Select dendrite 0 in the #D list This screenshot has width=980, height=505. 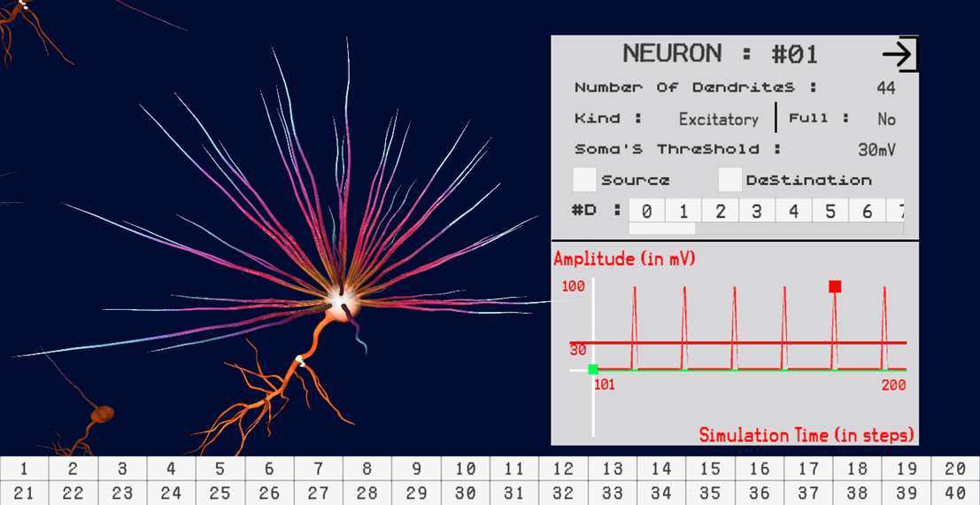pos(647,211)
